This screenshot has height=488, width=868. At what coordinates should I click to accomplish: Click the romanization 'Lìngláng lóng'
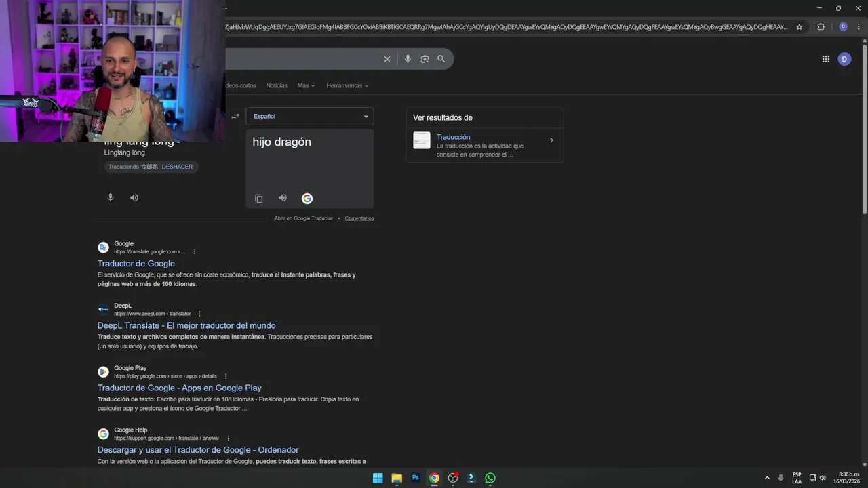coord(125,152)
